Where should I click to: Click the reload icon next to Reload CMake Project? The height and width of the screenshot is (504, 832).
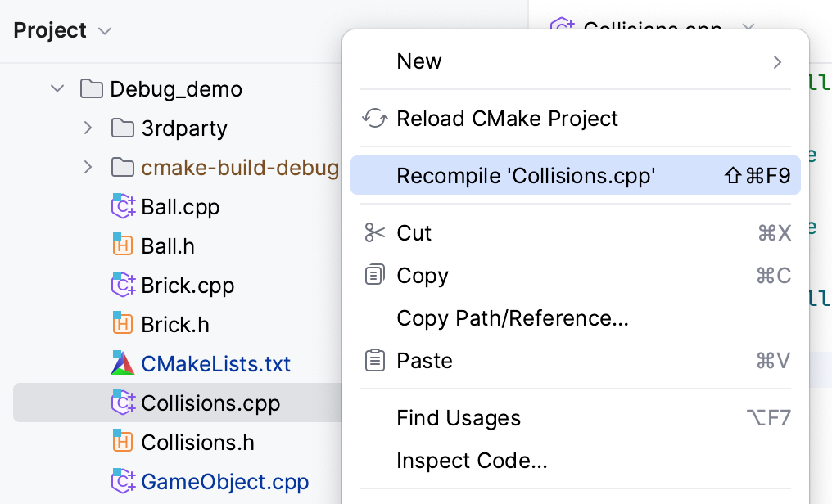374,118
